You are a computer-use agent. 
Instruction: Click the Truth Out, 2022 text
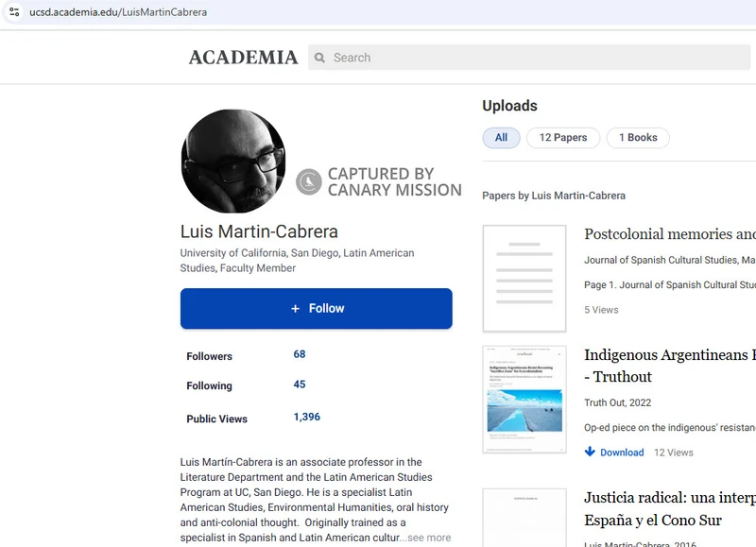(x=618, y=402)
